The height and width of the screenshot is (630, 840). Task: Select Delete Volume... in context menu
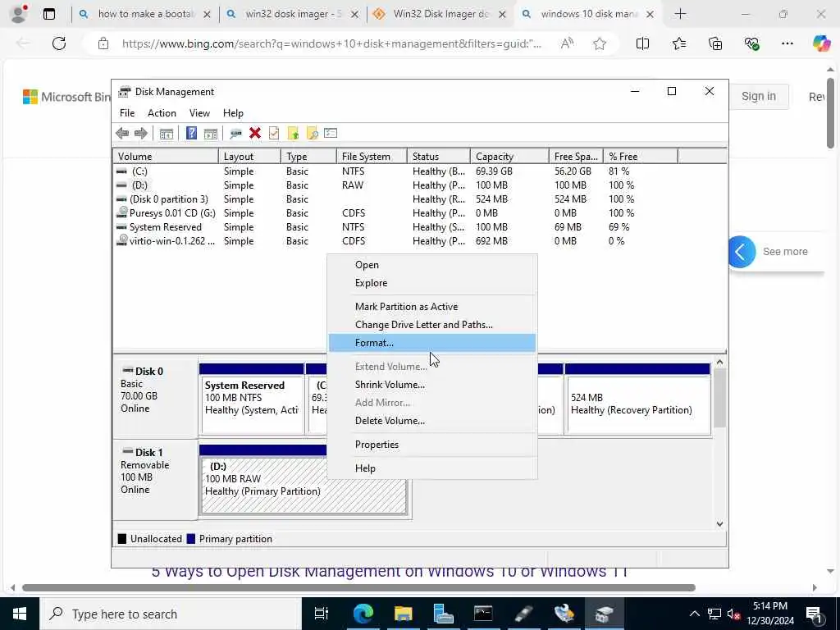tap(431, 421)
